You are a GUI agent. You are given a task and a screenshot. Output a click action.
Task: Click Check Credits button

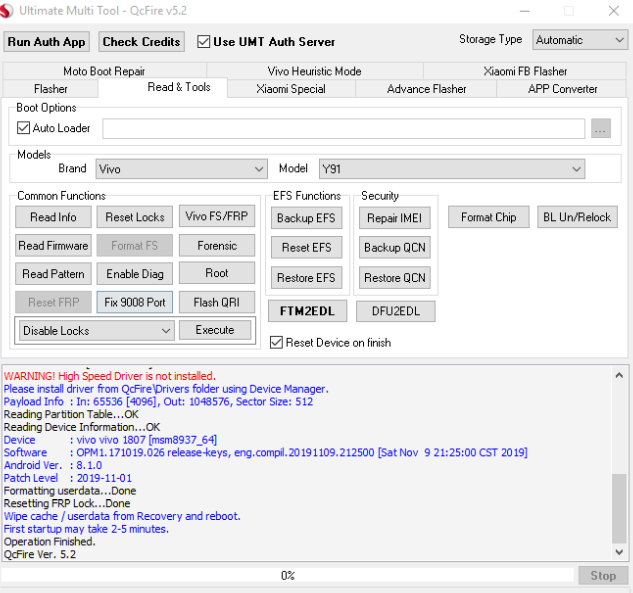141,42
